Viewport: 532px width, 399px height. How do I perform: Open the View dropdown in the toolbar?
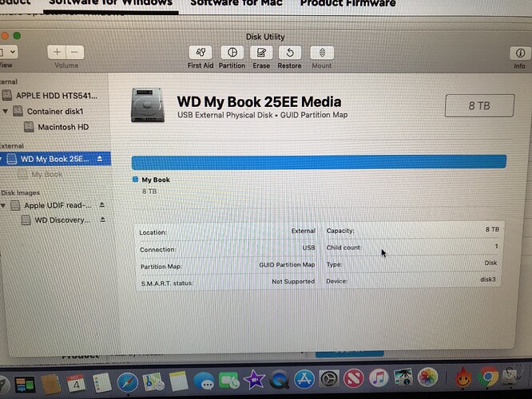tap(9, 52)
